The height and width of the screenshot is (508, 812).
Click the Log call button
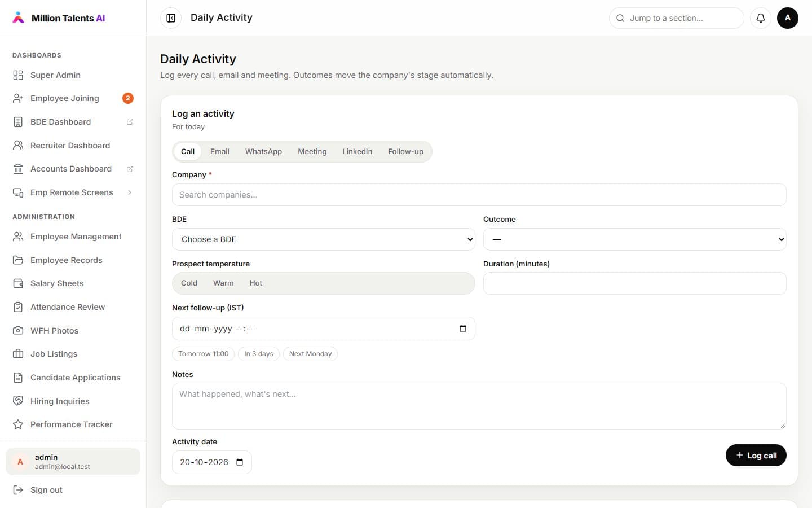point(756,456)
